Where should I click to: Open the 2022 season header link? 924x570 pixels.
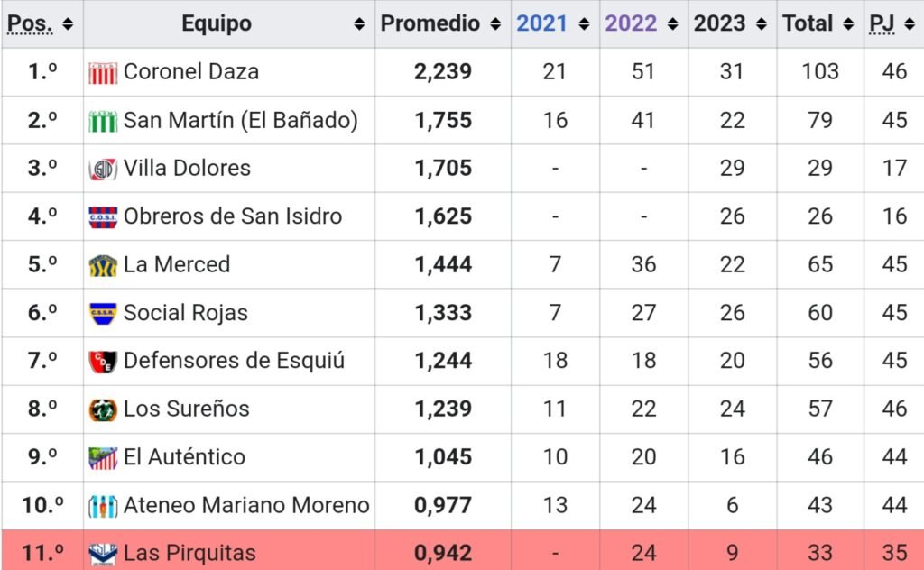(x=631, y=23)
